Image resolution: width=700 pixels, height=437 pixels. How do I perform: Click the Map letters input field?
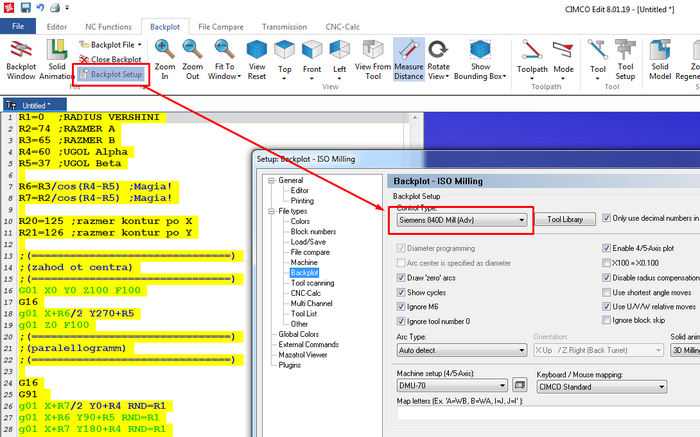(x=540, y=413)
